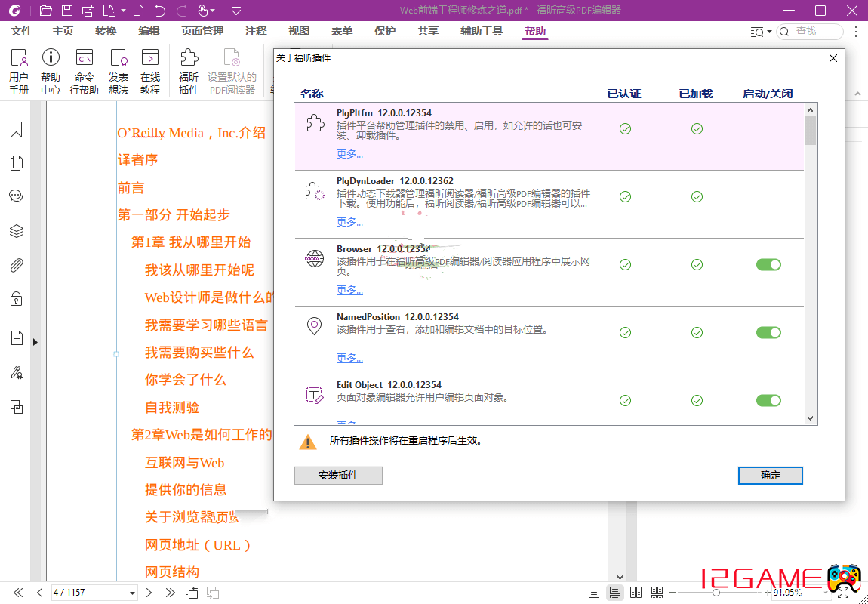Image resolution: width=868 pixels, height=604 pixels.
Task: Open the User Manual (用户手册)
Action: point(19,72)
